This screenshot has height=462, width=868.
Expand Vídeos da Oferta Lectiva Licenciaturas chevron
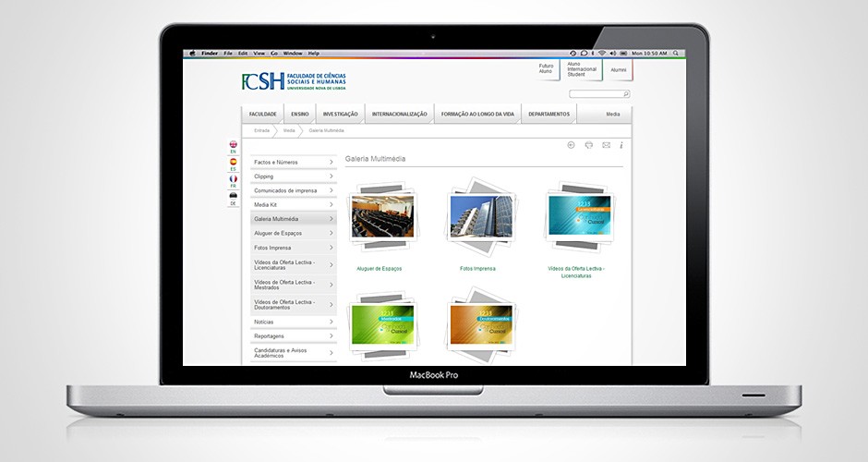pos(331,265)
